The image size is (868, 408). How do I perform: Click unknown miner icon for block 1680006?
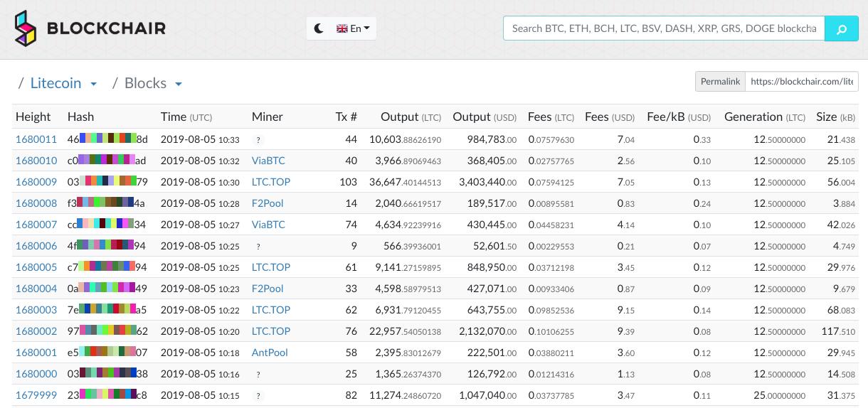pos(258,247)
